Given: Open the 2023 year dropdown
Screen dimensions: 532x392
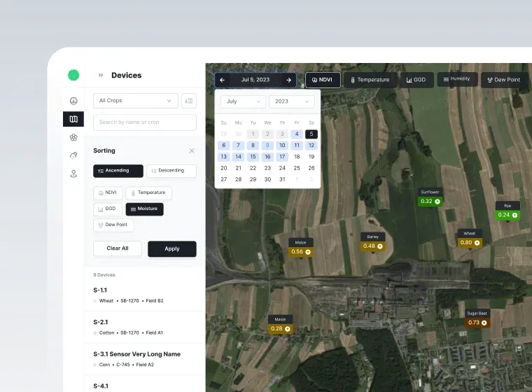Looking at the screenshot, I should point(292,101).
